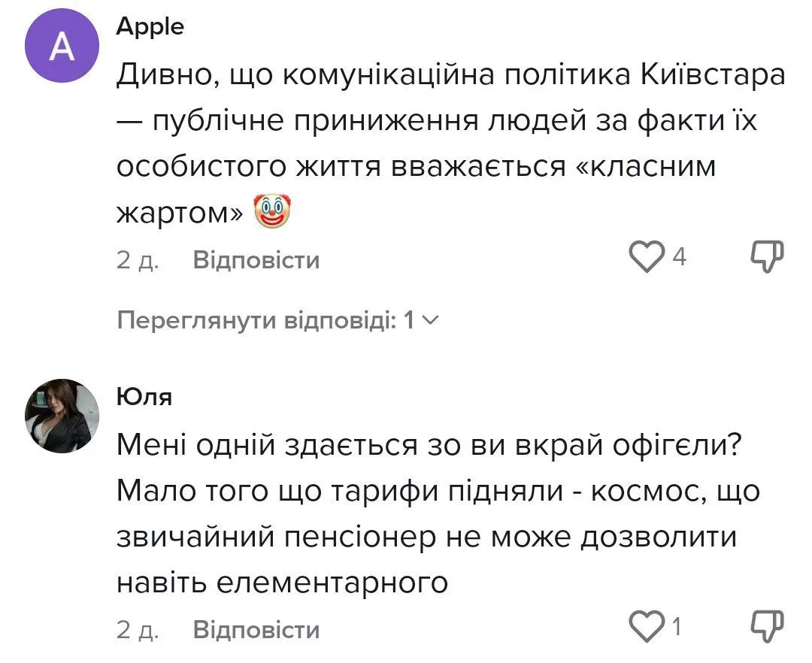Viewport: 812px width, 663px height.
Task: Click the chevron beside view replies
Action: coord(430,321)
